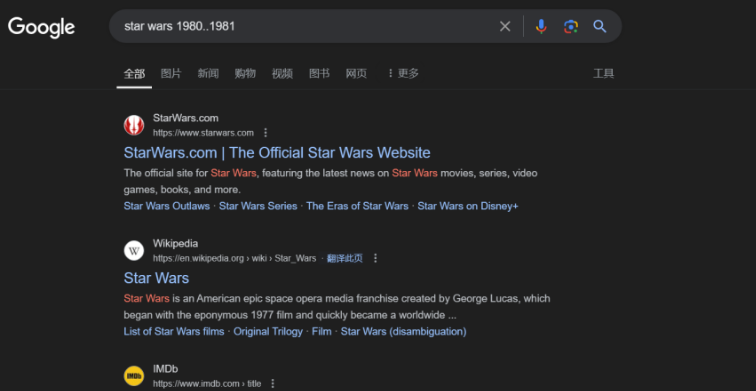Switch to the 网页 tab
Screen dimensions: 756x391
click(x=356, y=74)
